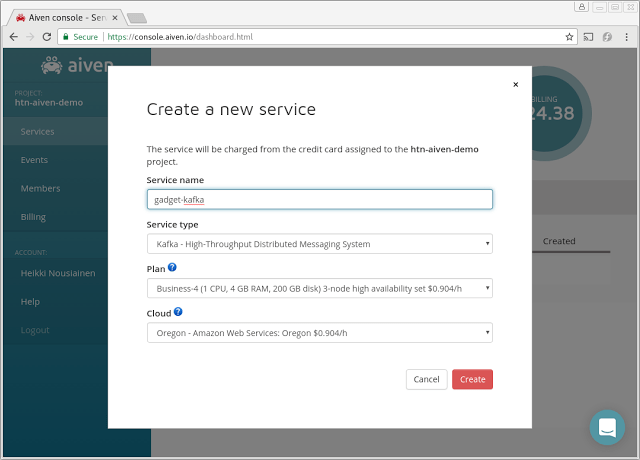Viewport: 640px width, 460px height.
Task: Open Events in the sidebar
Action: tap(56, 160)
